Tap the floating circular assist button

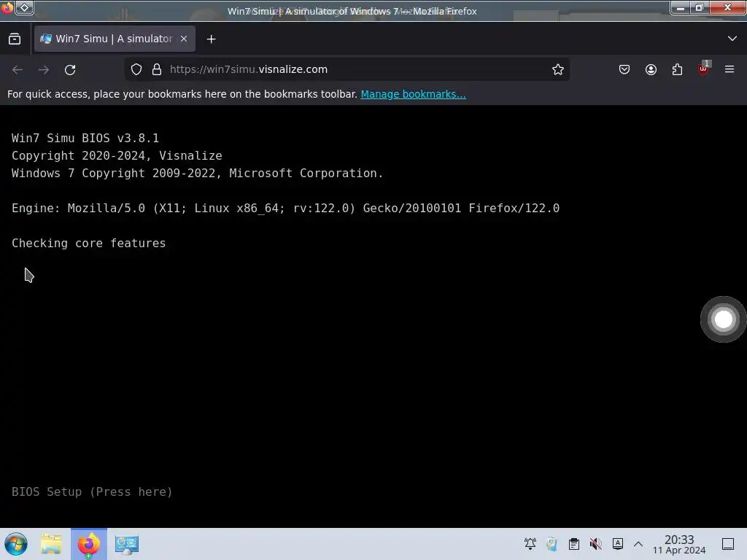click(x=723, y=319)
